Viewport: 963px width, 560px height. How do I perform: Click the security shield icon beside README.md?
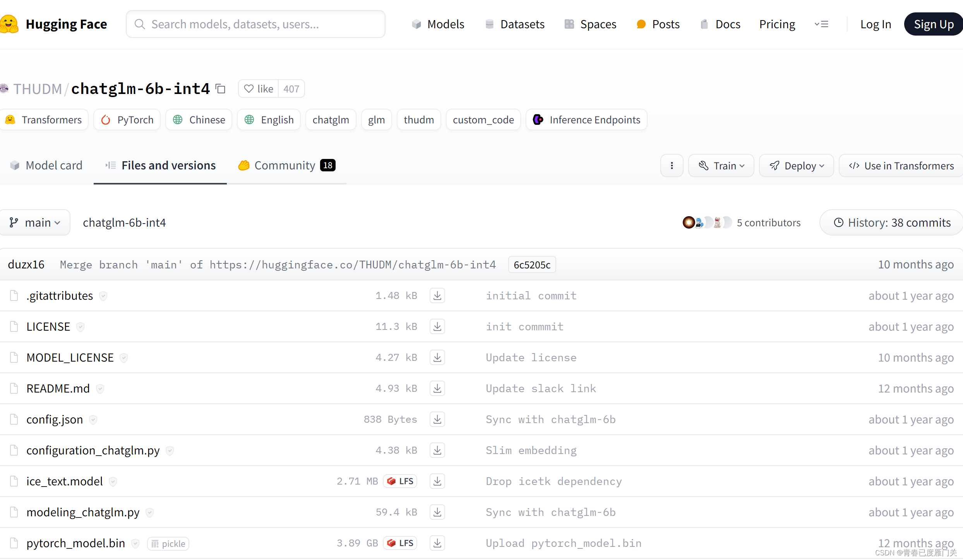tap(100, 389)
